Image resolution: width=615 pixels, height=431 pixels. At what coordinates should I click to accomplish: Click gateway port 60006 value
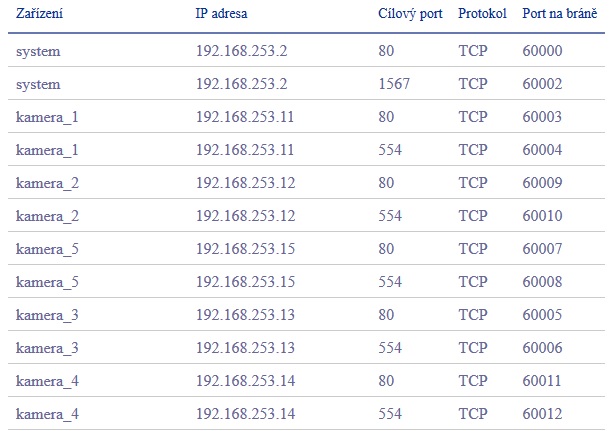tap(542, 347)
